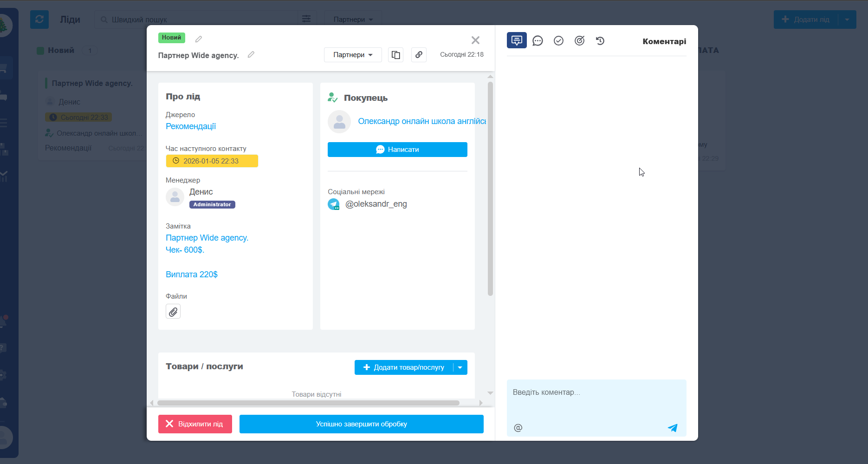Select the target/goals icon in comments panel
Viewport: 868px width, 464px height.
point(579,40)
